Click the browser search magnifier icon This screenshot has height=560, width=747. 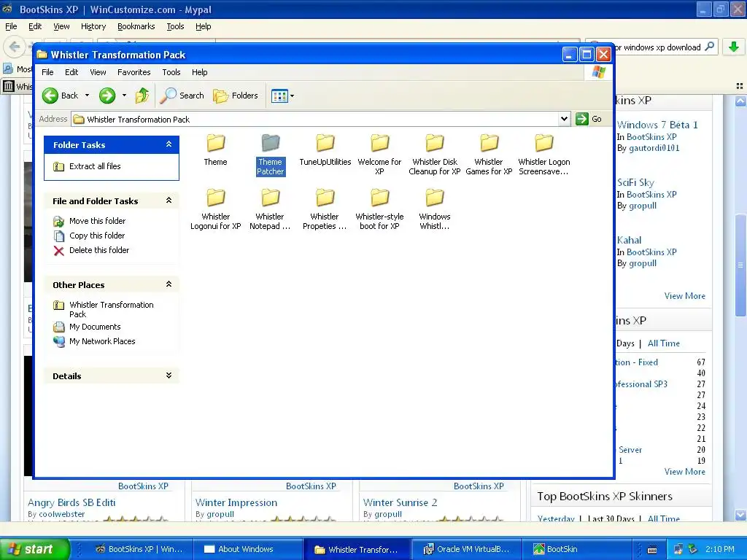[x=709, y=47]
